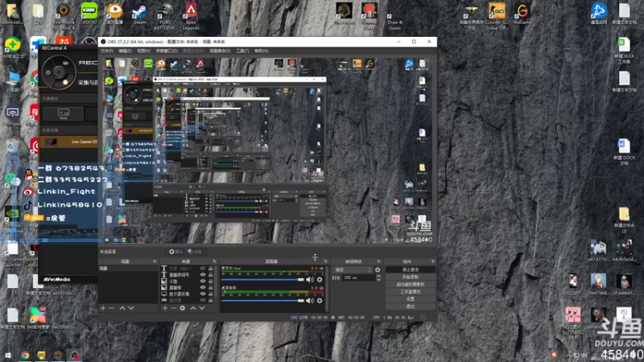Toggle visibility of the 文本 (GDI+) source
Viewport: 644px width, 362px height.
point(203,269)
